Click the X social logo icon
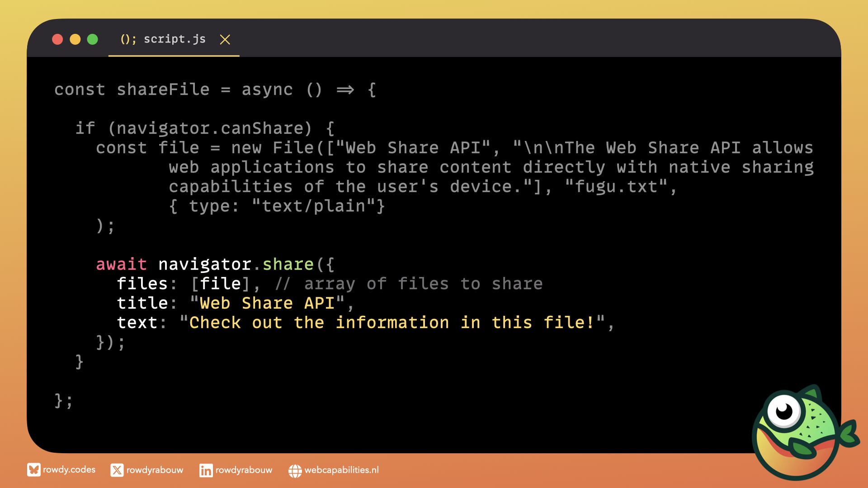868x488 pixels. point(117,470)
